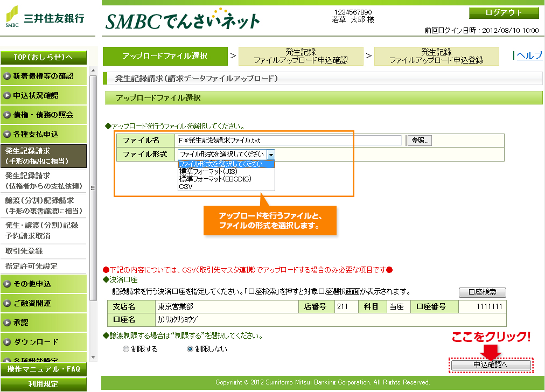
Task: Select 発生記録請求(手形の振出に相当)
Action: tap(44, 156)
